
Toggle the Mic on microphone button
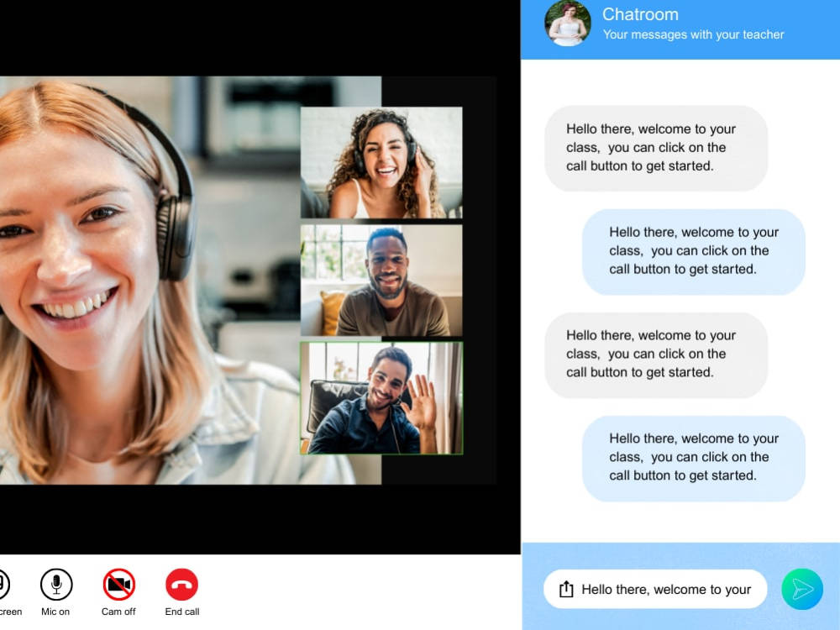tap(56, 585)
